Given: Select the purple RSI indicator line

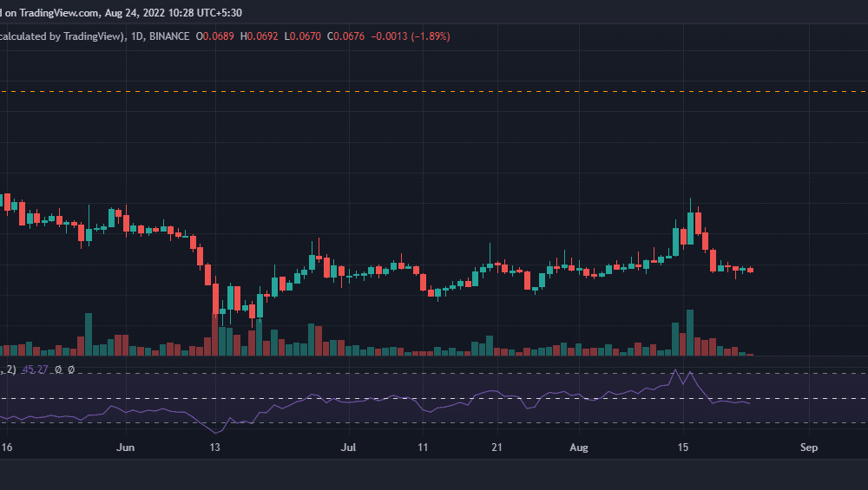Looking at the screenshot, I should point(374,400).
